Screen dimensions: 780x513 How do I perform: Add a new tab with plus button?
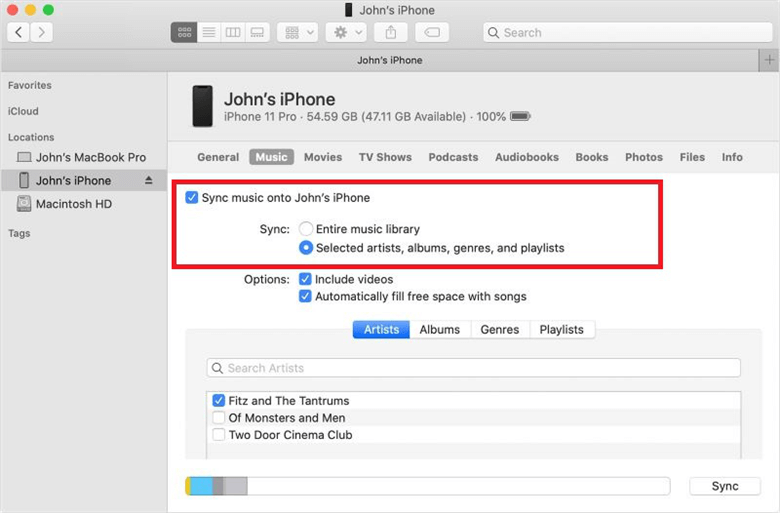coord(768,60)
